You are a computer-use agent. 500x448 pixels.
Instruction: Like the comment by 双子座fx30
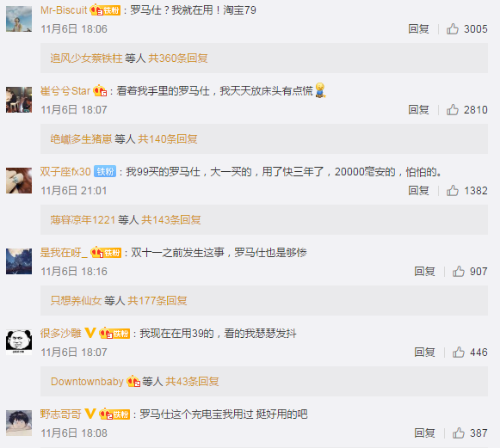(x=452, y=191)
